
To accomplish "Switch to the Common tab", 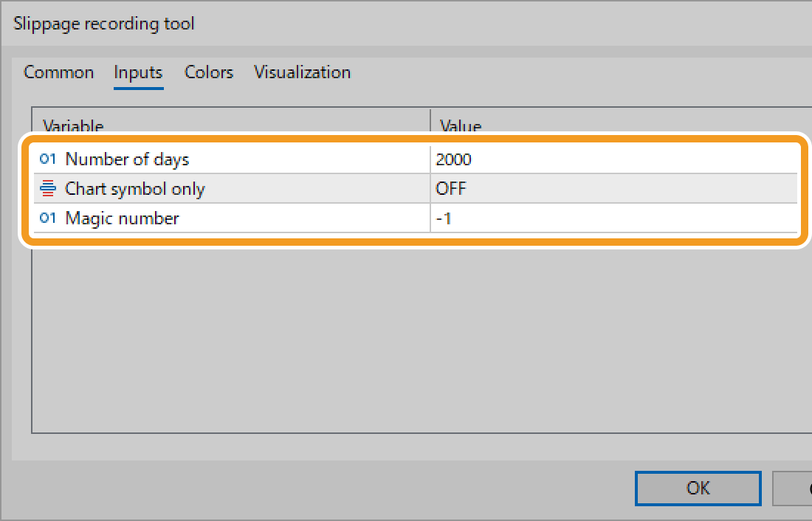I will pyautogui.click(x=58, y=72).
